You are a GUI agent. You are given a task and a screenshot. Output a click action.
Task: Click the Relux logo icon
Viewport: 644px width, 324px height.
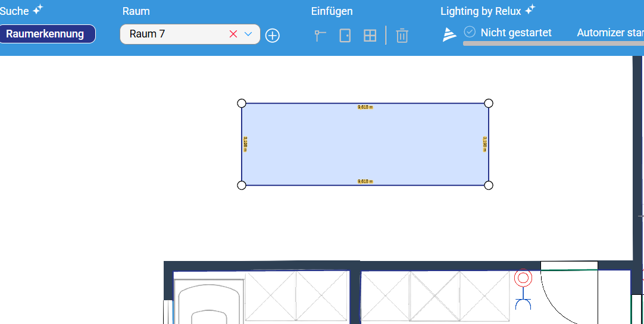449,34
